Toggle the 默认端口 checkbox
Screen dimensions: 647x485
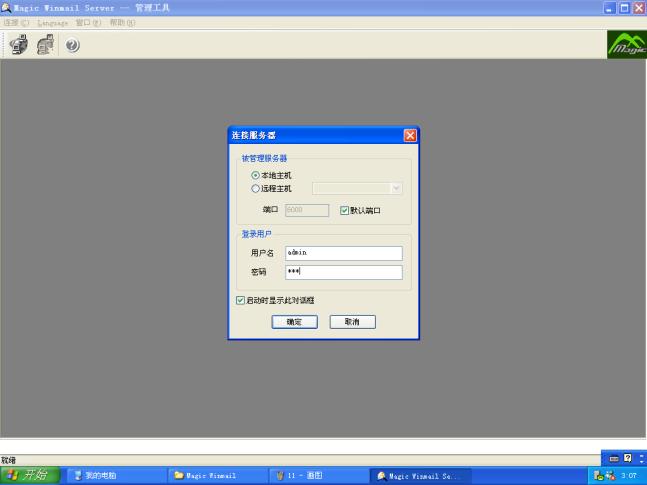pyautogui.click(x=345, y=211)
